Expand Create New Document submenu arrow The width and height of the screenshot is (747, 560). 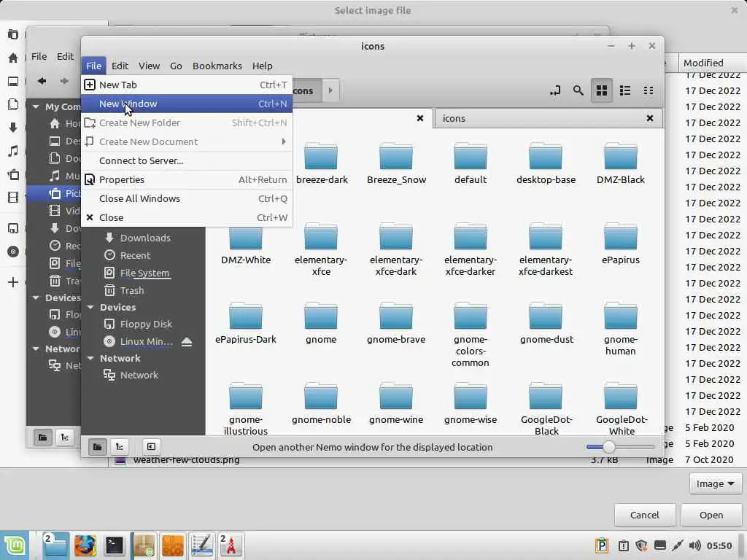coord(284,142)
